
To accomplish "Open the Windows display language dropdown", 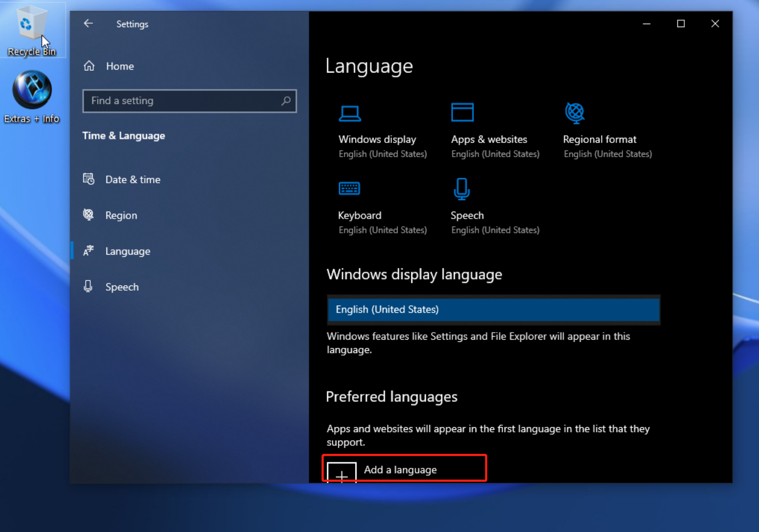I will coord(494,310).
